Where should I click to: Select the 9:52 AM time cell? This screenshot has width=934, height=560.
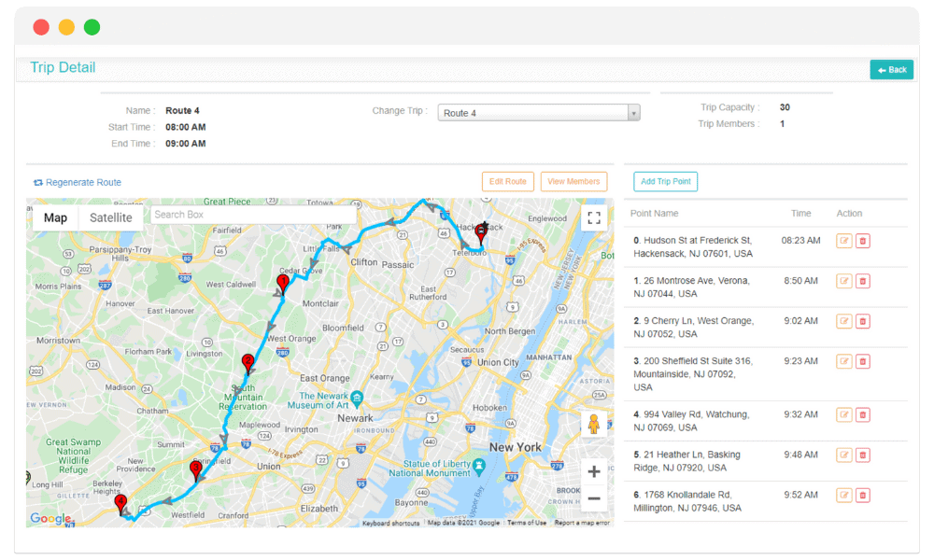pyautogui.click(x=800, y=495)
